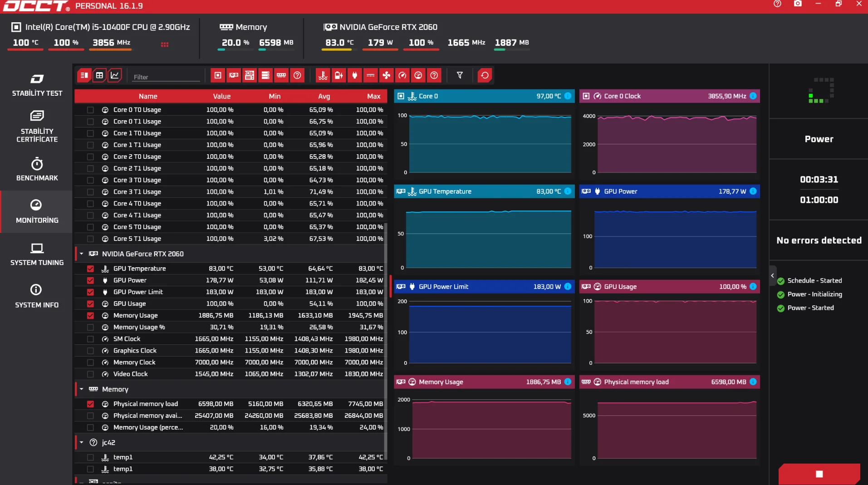Toggle the motherboard sensors filter icon
The image size is (868, 485).
pos(250,75)
